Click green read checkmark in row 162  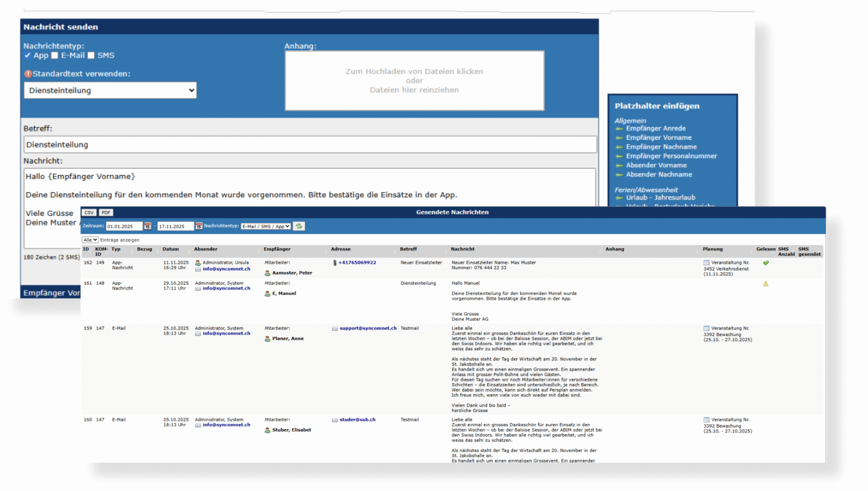click(x=766, y=263)
